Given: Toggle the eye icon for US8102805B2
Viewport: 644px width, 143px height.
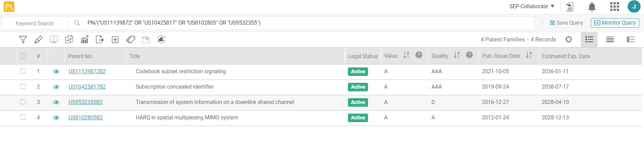Looking at the screenshot, I should 56,118.
